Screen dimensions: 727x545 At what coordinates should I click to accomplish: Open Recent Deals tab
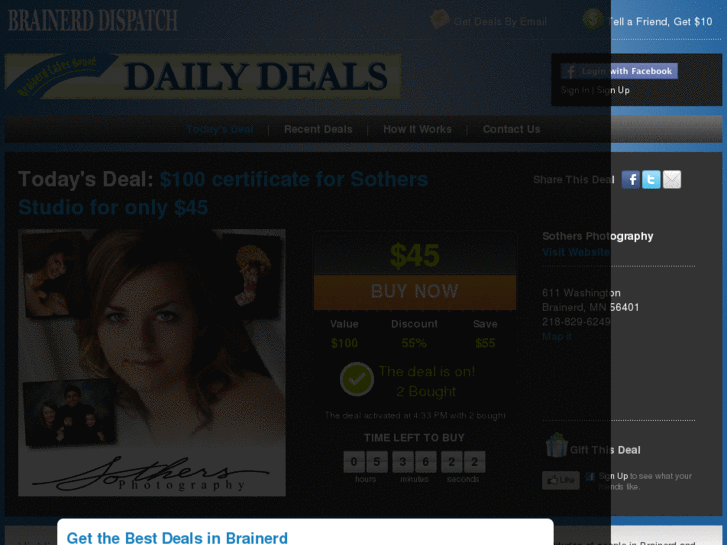coord(318,129)
